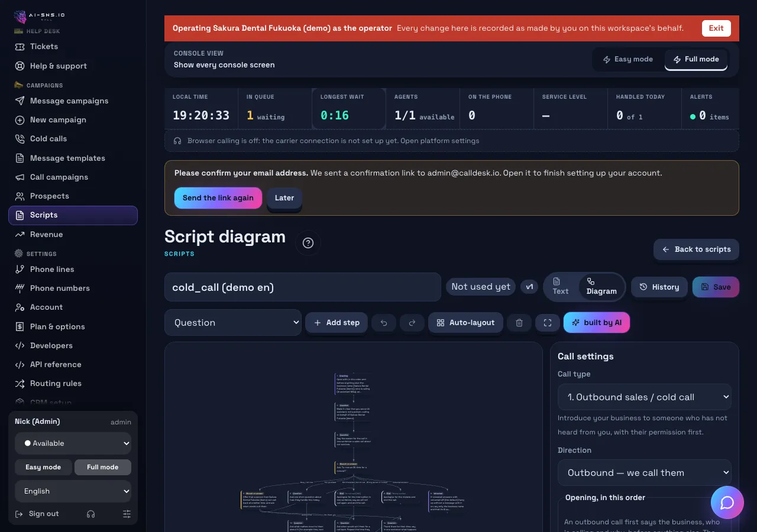Open Message templates page
The width and height of the screenshot is (757, 532).
(x=73, y=158)
